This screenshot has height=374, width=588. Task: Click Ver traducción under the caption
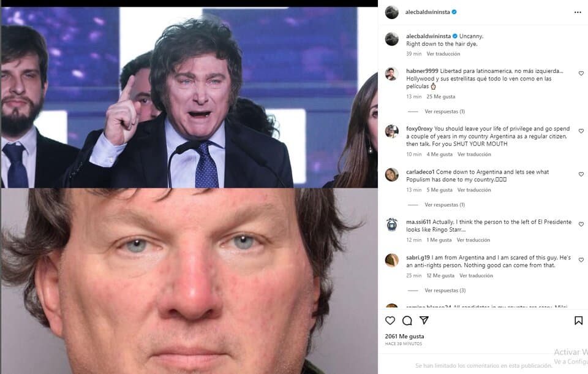click(443, 54)
